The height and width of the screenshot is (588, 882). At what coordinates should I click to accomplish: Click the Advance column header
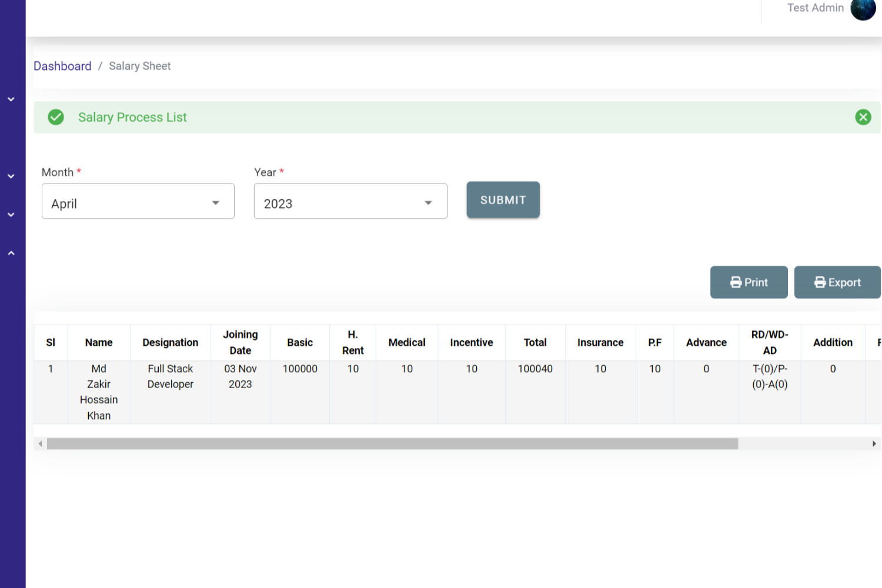[x=706, y=342]
